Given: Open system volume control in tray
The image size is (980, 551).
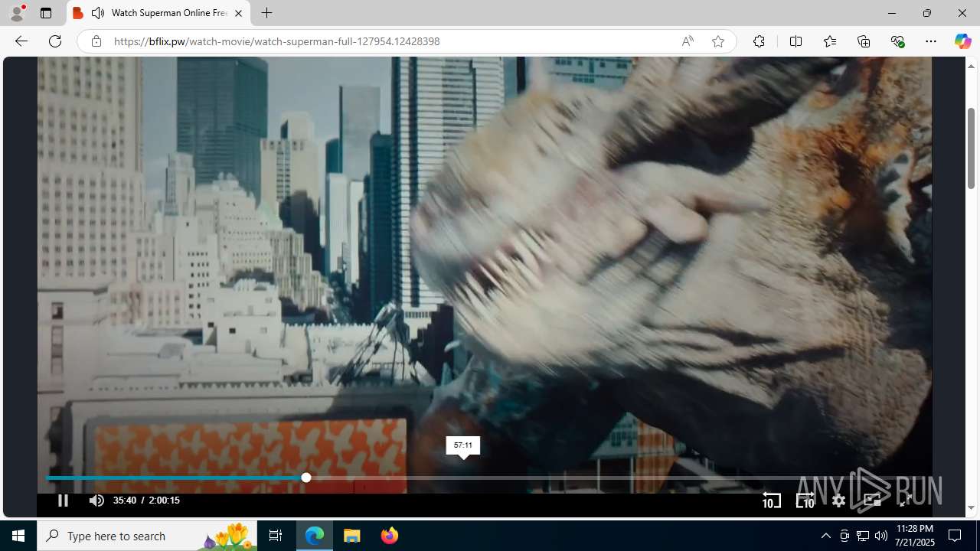Looking at the screenshot, I should [x=881, y=536].
